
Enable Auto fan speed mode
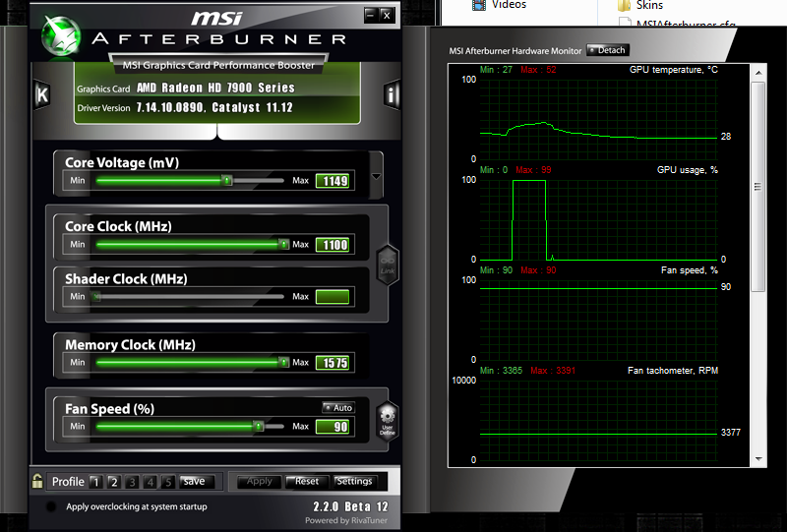point(338,407)
